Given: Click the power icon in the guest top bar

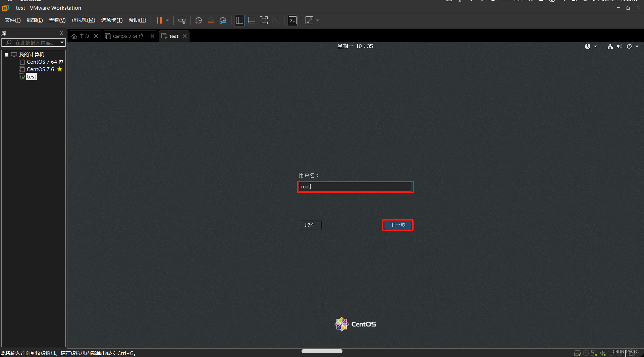Looking at the screenshot, I should tap(629, 46).
